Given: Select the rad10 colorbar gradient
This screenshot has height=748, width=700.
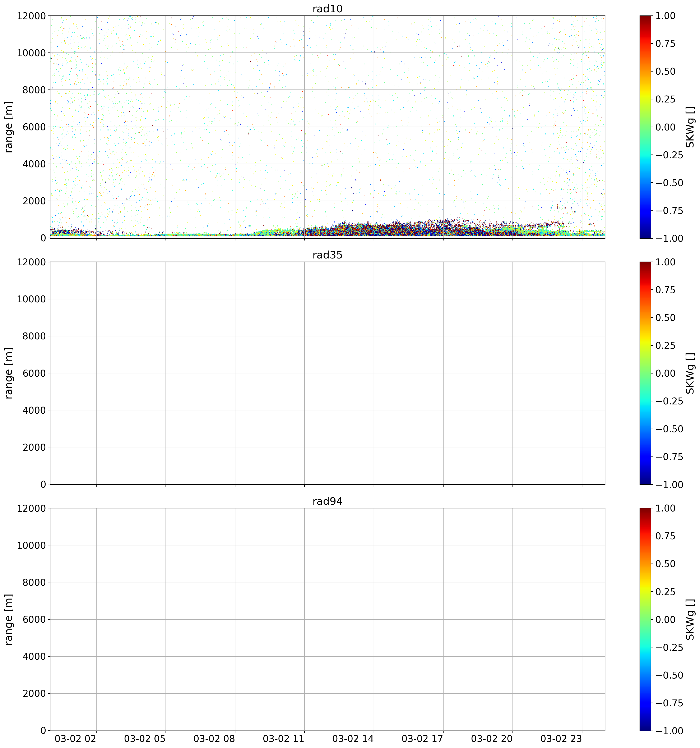Looking at the screenshot, I should pyautogui.click(x=645, y=127).
